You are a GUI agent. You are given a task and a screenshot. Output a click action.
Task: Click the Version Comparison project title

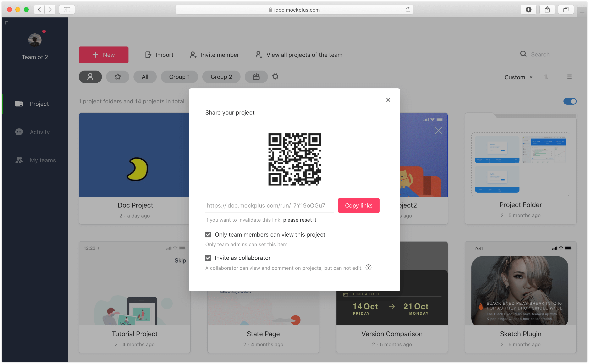tap(392, 334)
